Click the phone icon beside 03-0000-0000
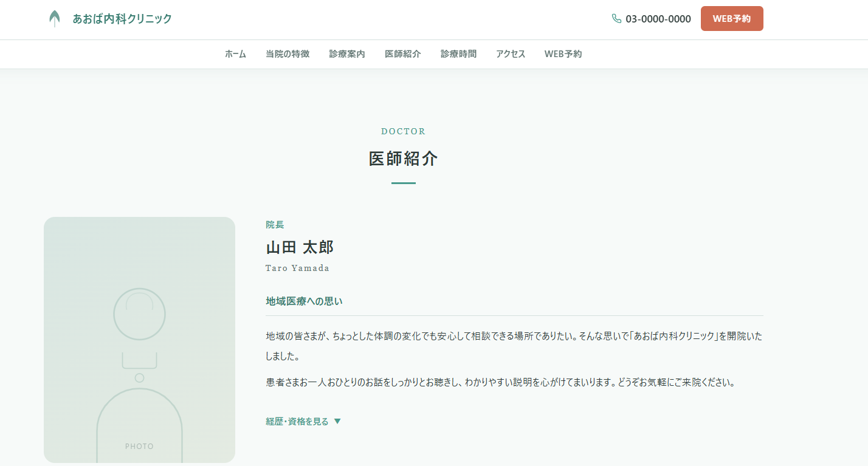The height and width of the screenshot is (466, 868). click(616, 19)
